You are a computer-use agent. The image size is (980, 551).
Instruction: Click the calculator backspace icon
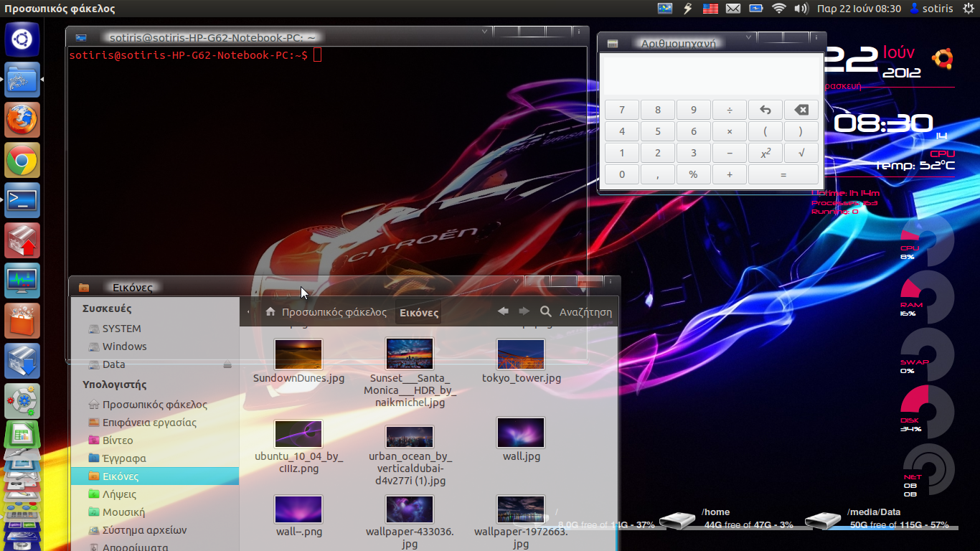click(801, 110)
